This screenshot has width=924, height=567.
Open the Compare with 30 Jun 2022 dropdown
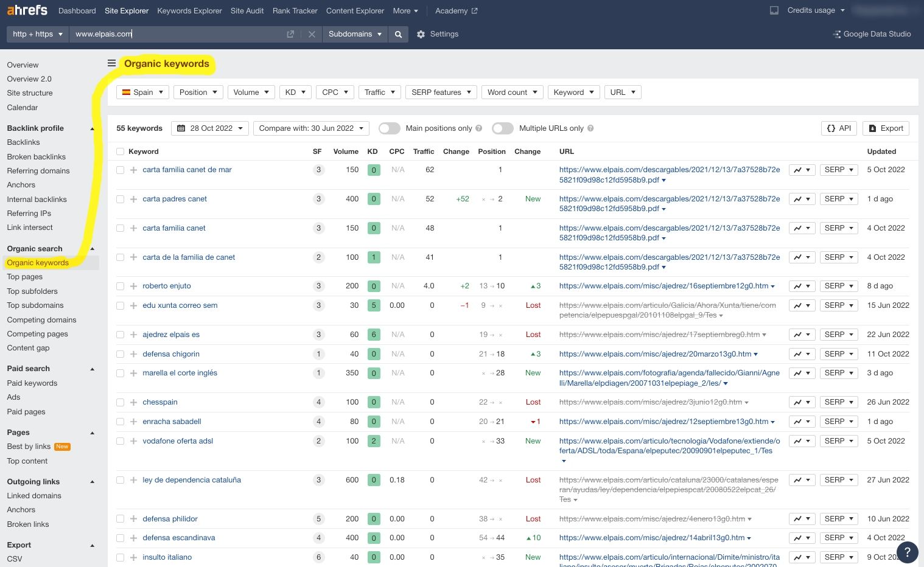pyautogui.click(x=311, y=128)
